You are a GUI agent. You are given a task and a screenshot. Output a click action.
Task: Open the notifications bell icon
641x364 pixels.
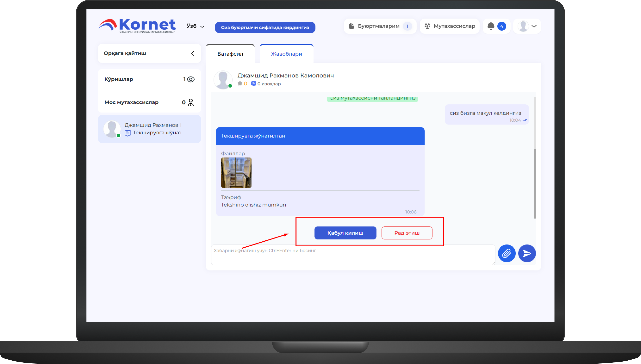pyautogui.click(x=491, y=26)
